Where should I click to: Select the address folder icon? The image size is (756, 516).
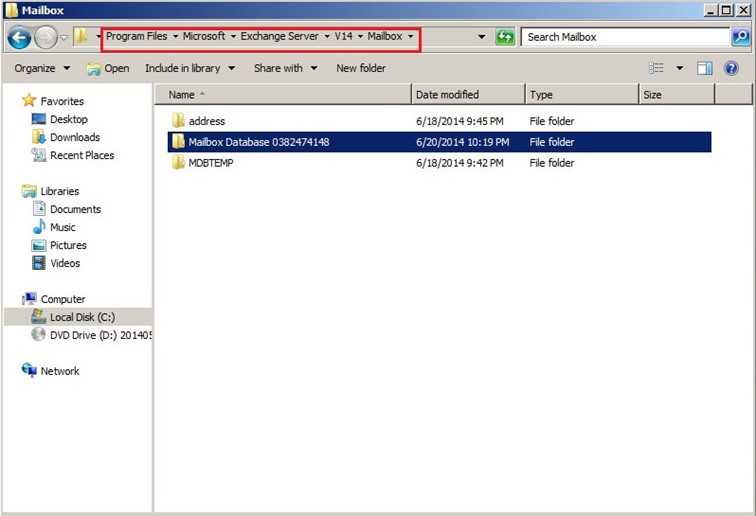coord(178,121)
